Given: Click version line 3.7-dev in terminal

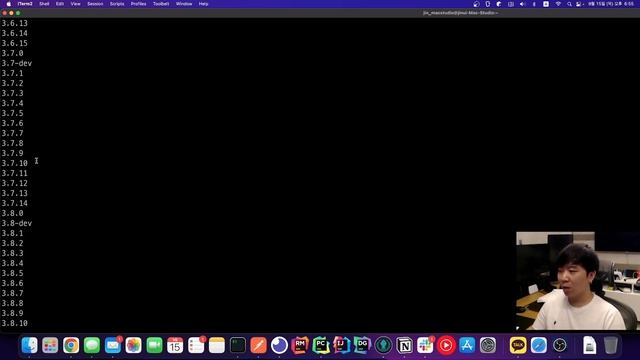Looking at the screenshot, I should pos(17,63).
